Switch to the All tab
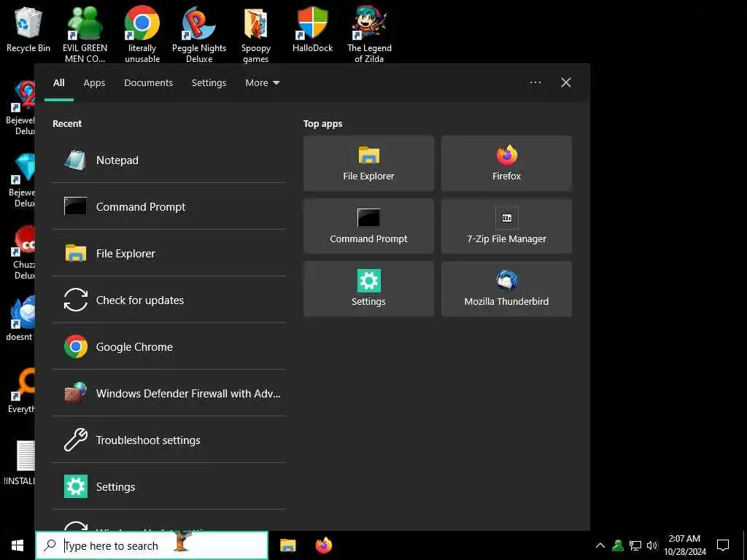The height and width of the screenshot is (560, 747). pos(58,83)
